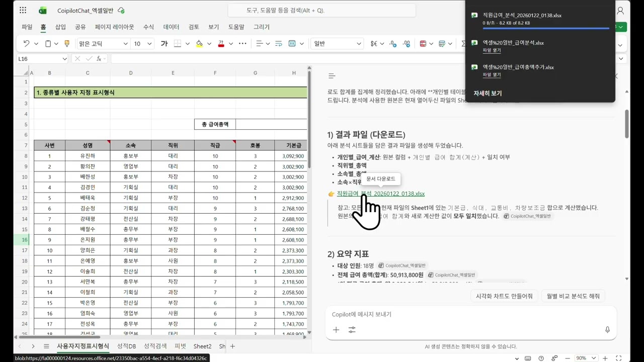Apply the red font color
Viewport: 644px width, 362px height.
221,44
